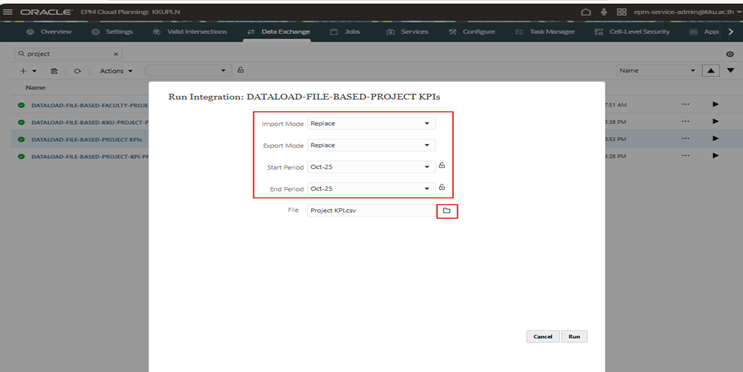Screen dimensions: 743x372
Task: Open DATALOAD-FILE-BASED-KKU-PROJECT integration row
Action: (x=90, y=122)
